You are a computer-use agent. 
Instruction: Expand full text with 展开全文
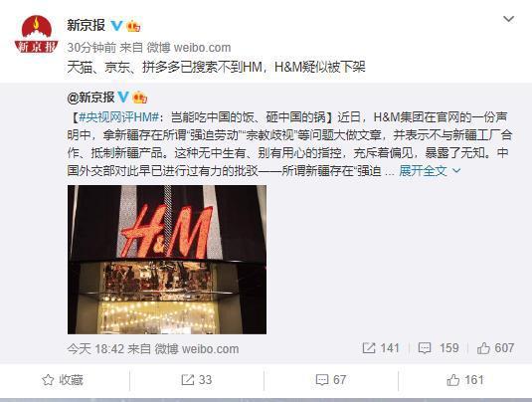(x=423, y=171)
